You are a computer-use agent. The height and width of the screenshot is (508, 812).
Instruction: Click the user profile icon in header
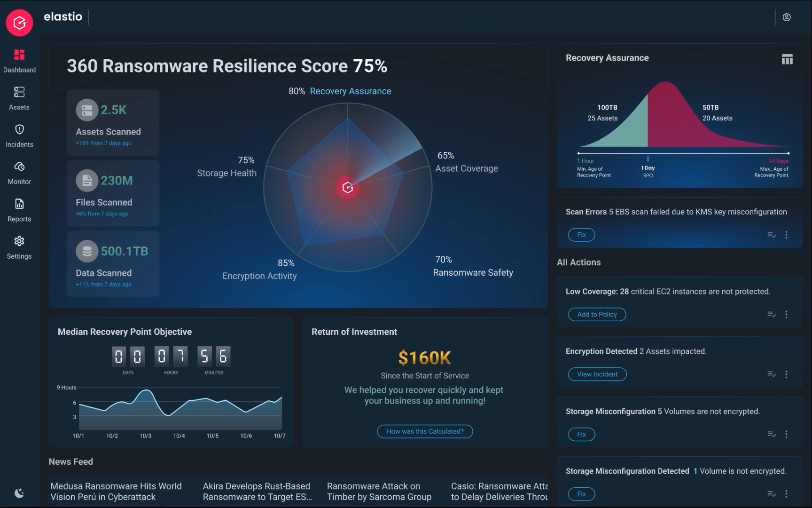(787, 17)
